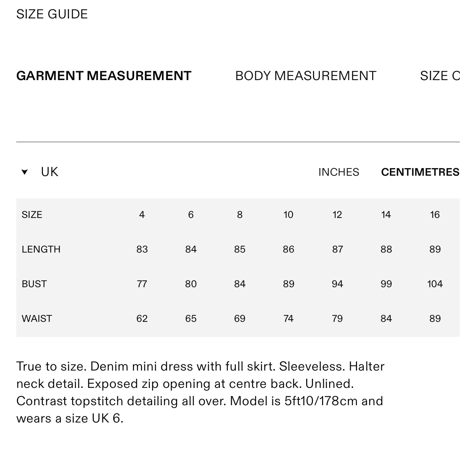Open the UK size region dropdown
Viewport: 476px width, 464px height.
(49, 172)
